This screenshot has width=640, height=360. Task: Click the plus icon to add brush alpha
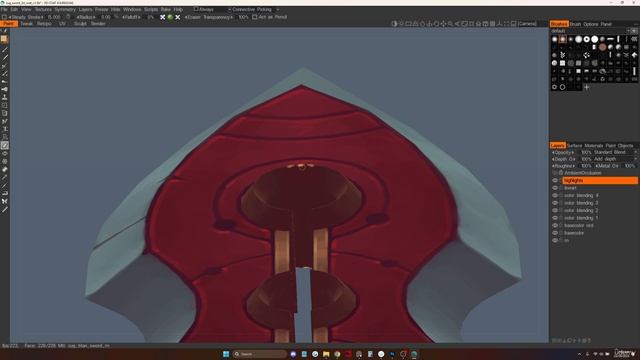click(587, 87)
